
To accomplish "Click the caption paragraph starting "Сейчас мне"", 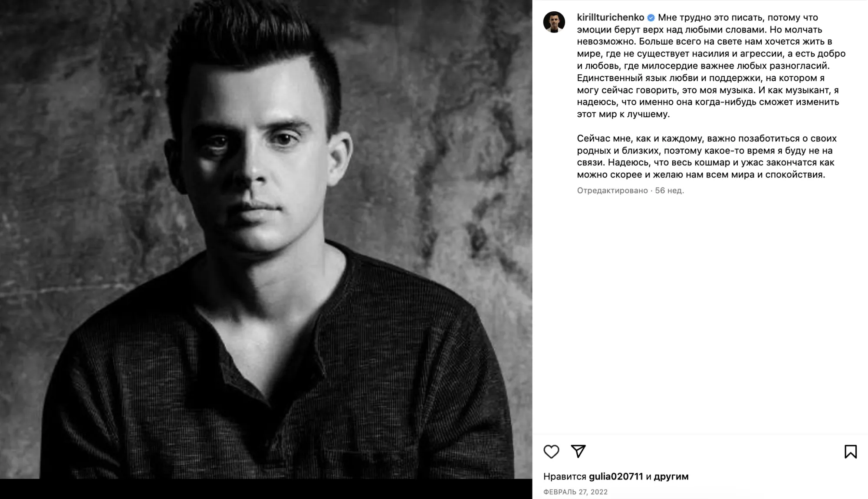I will tap(707, 157).
